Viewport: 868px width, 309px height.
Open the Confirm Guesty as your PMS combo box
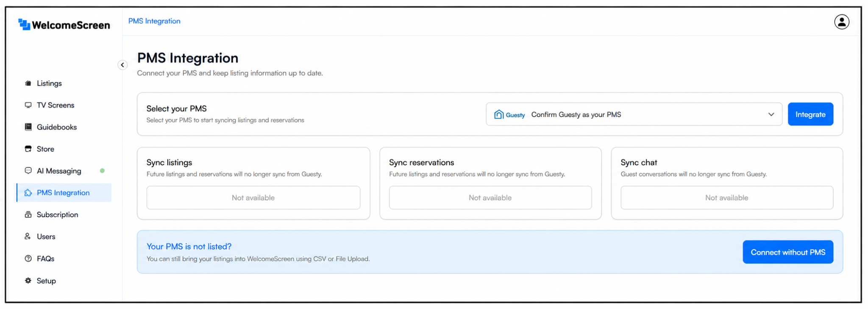(x=634, y=114)
